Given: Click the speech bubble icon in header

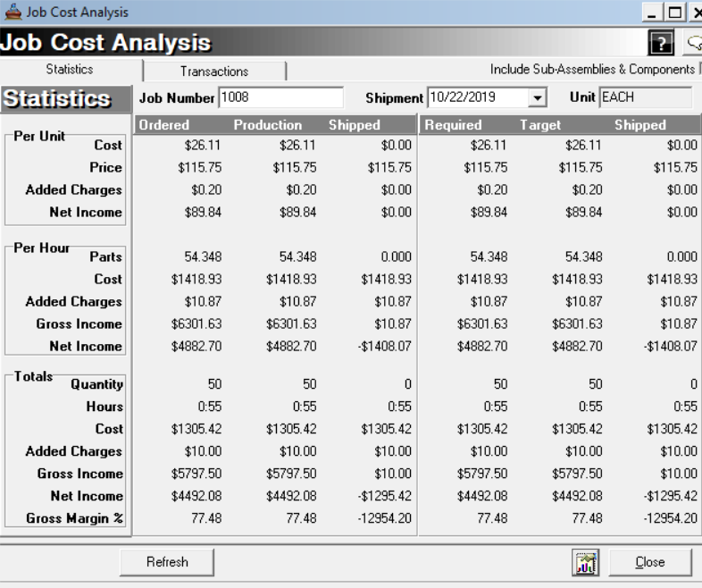Looking at the screenshot, I should [693, 43].
